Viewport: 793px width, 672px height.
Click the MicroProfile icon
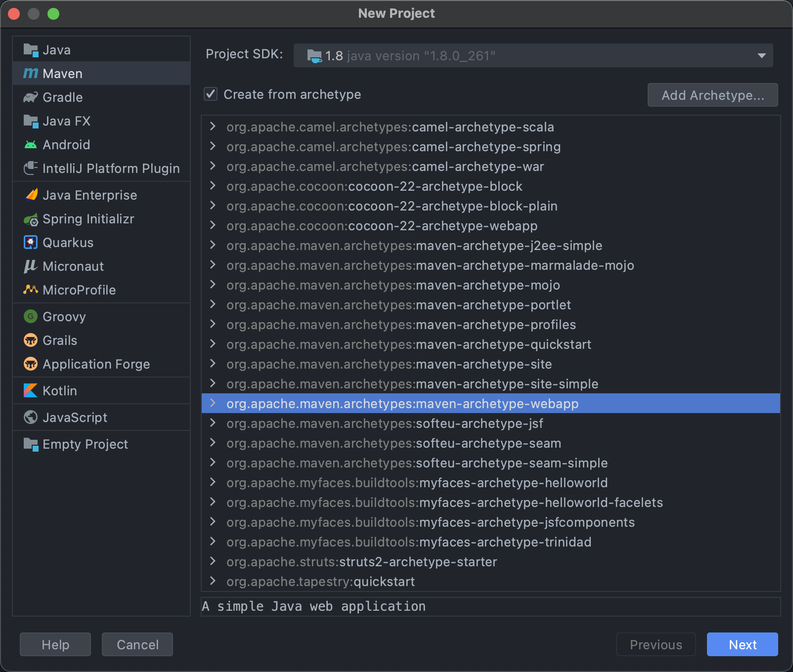(31, 290)
